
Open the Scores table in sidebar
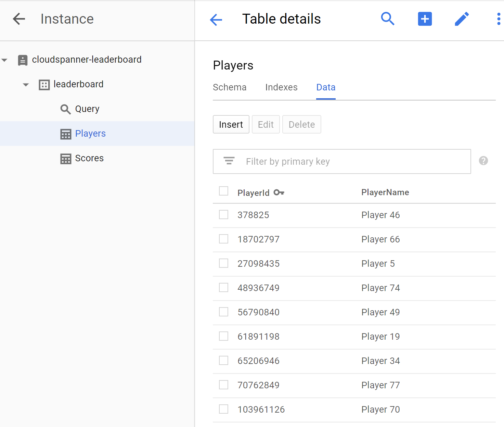(89, 158)
